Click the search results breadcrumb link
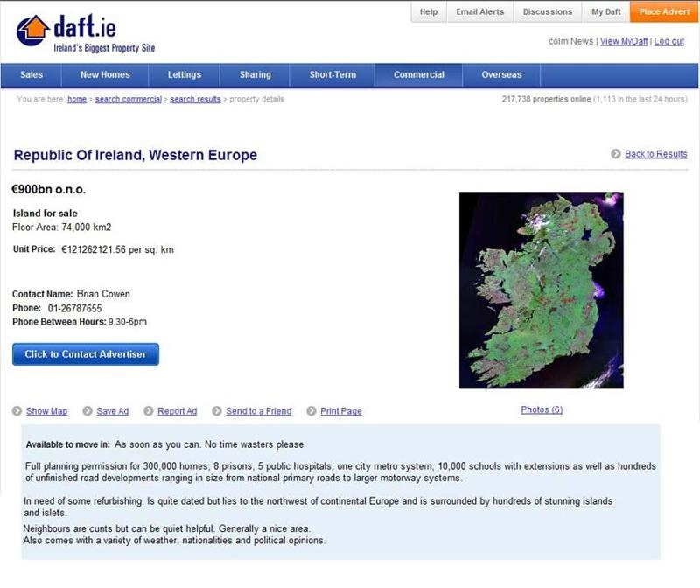Screen dimensions: 700x588 195,100
